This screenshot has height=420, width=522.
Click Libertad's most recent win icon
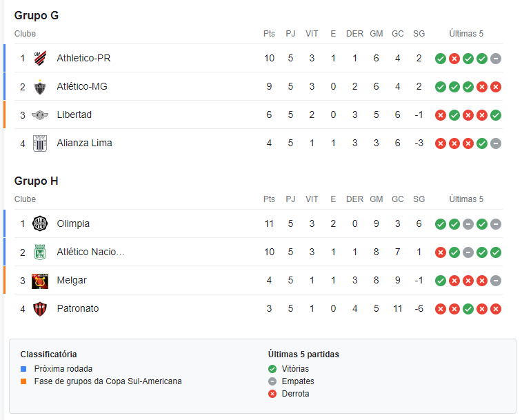[496, 115]
